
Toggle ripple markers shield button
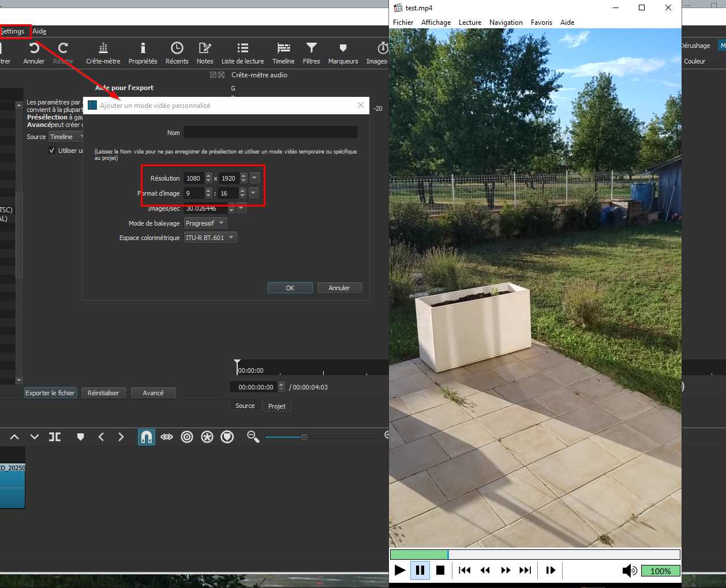[227, 437]
